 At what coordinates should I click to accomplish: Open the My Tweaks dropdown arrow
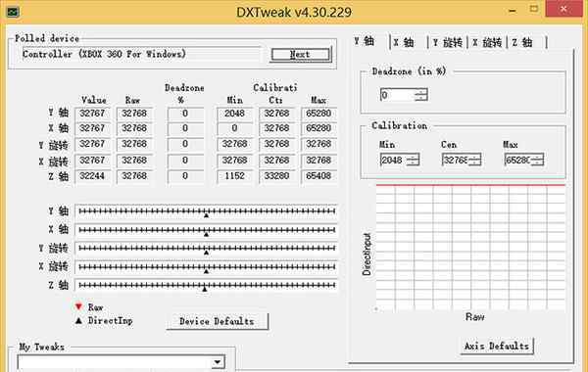coord(218,362)
